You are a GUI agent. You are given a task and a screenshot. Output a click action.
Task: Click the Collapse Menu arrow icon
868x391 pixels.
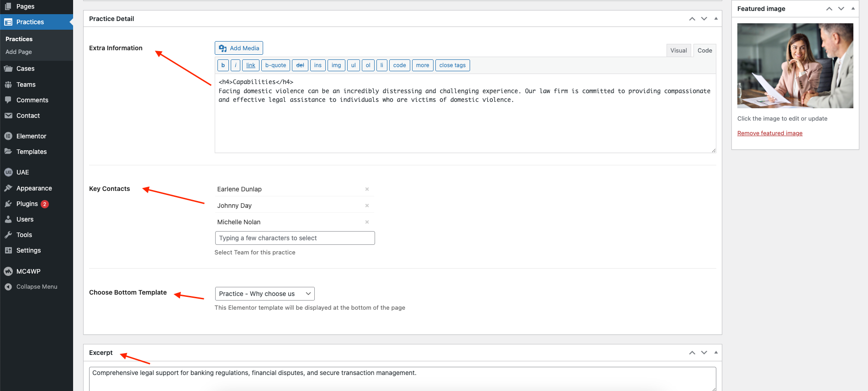tap(8, 287)
